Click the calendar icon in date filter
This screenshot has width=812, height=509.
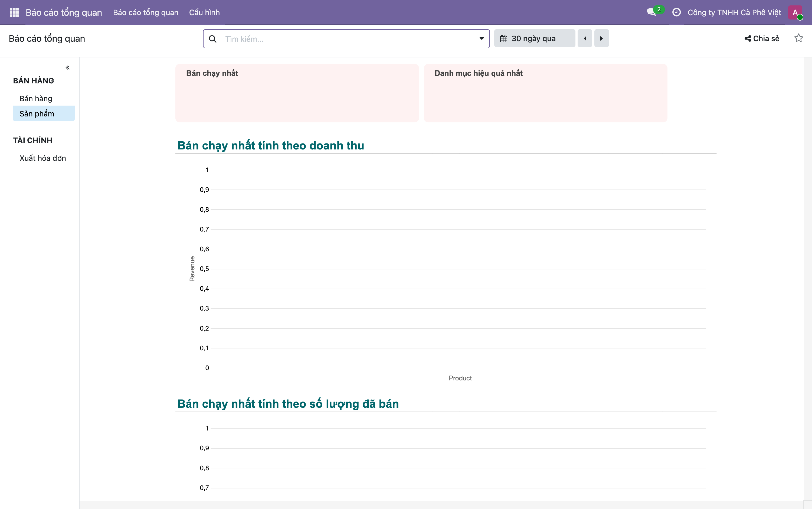coord(503,38)
